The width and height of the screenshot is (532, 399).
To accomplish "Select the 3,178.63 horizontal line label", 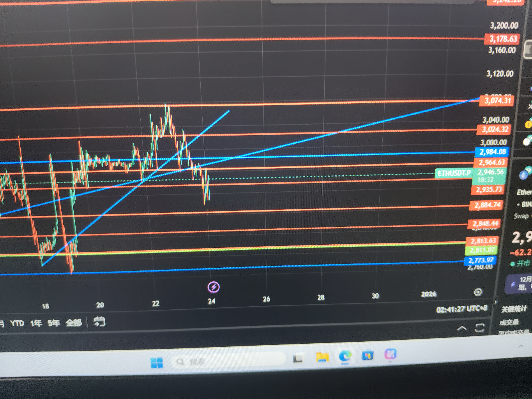I will (x=503, y=39).
